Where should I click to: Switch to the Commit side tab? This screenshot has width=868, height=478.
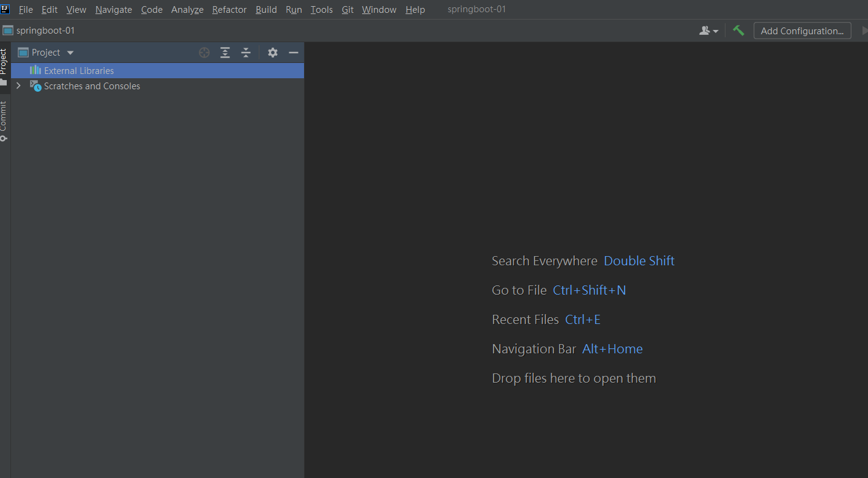pos(4,121)
